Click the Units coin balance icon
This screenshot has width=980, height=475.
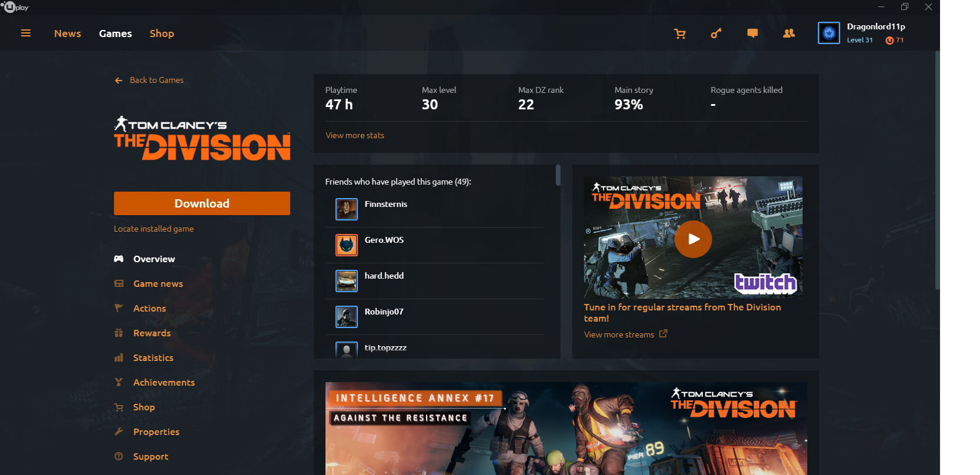click(889, 41)
